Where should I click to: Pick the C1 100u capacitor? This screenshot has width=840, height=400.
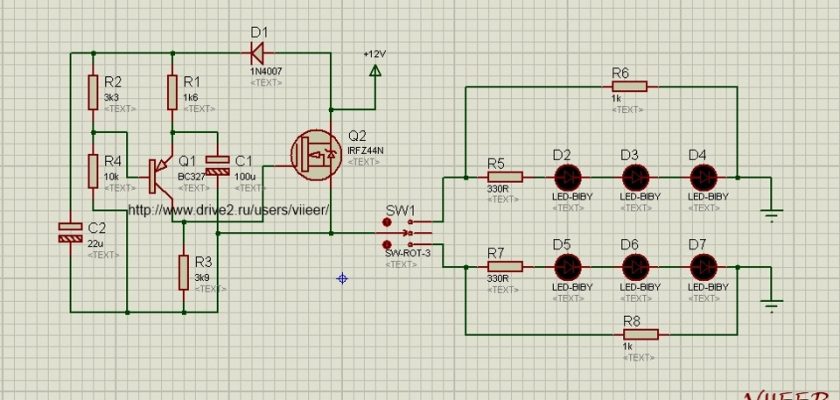coord(216,165)
